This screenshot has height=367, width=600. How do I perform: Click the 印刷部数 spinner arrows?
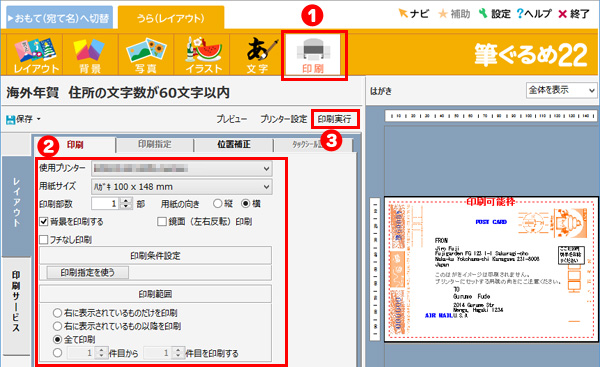pyautogui.click(x=126, y=204)
